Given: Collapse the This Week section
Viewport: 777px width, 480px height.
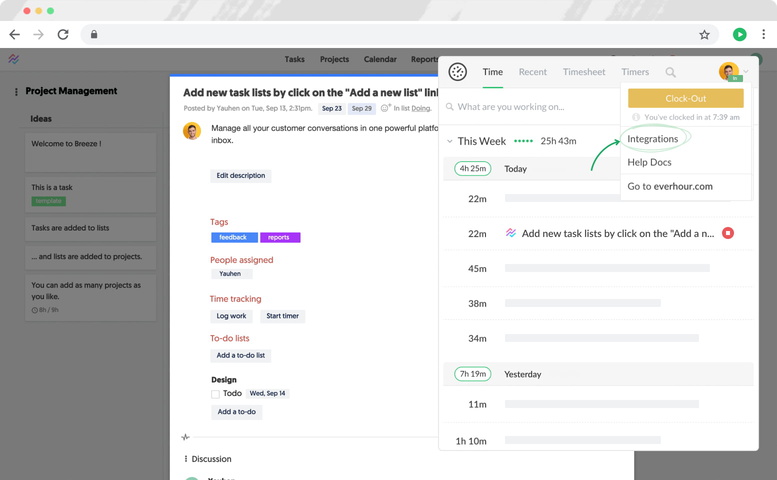Looking at the screenshot, I should click(x=449, y=141).
